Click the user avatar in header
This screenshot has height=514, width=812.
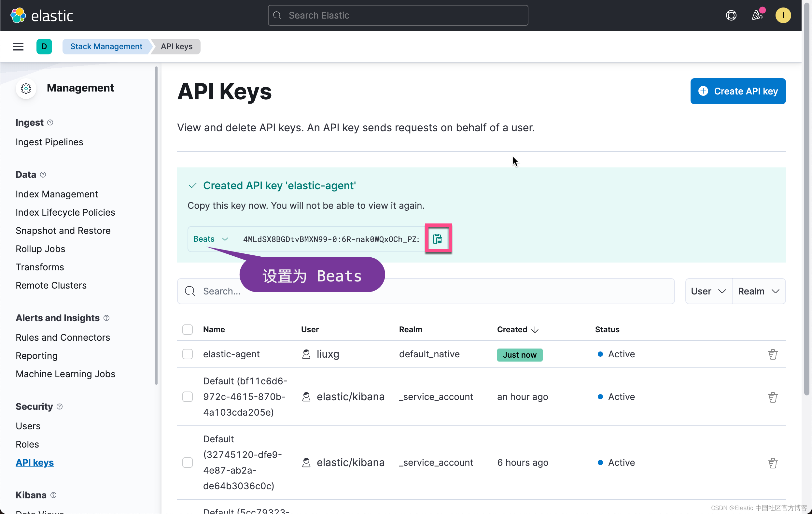coord(783,16)
